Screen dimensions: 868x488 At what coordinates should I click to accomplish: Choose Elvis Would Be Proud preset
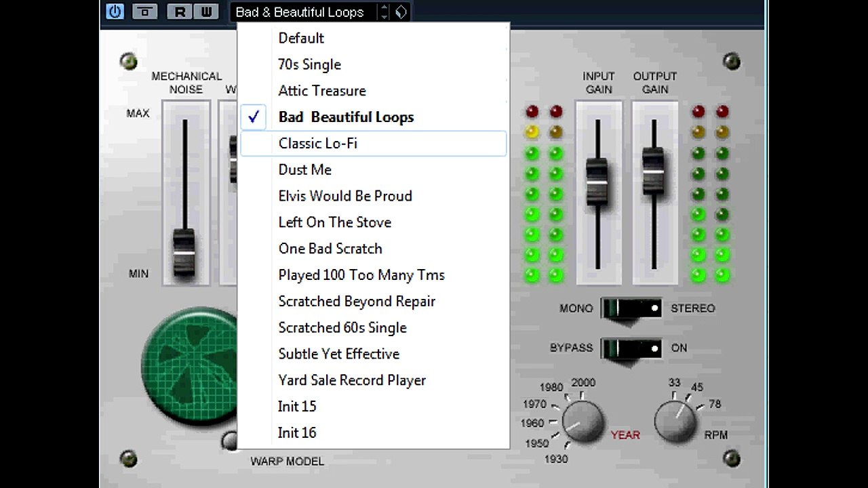373,196
